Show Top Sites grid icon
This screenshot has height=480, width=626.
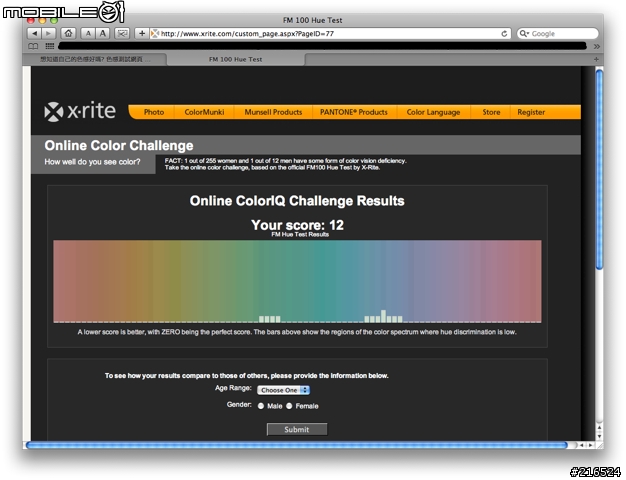pos(50,46)
